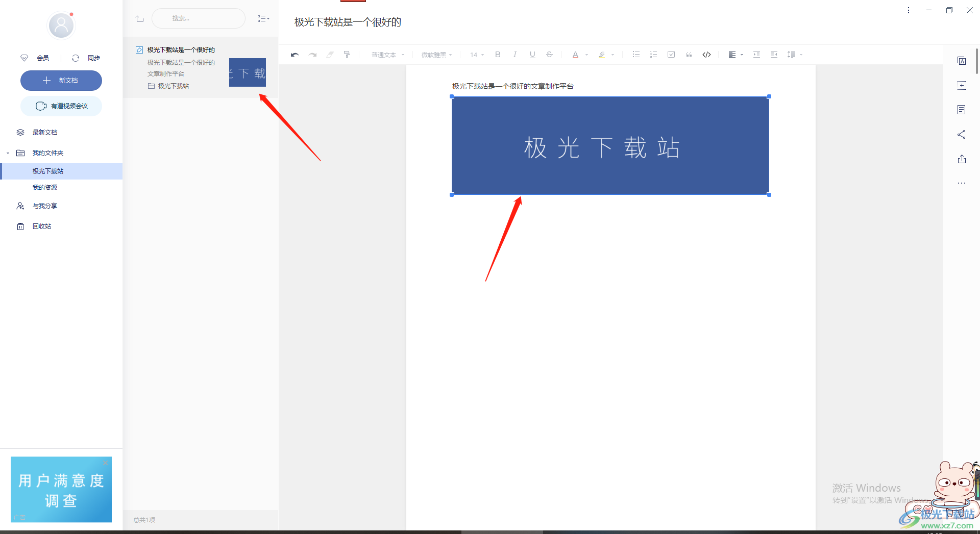Click the 极光下载站 folder label under note
Image resolution: width=980 pixels, height=534 pixels.
pos(174,86)
